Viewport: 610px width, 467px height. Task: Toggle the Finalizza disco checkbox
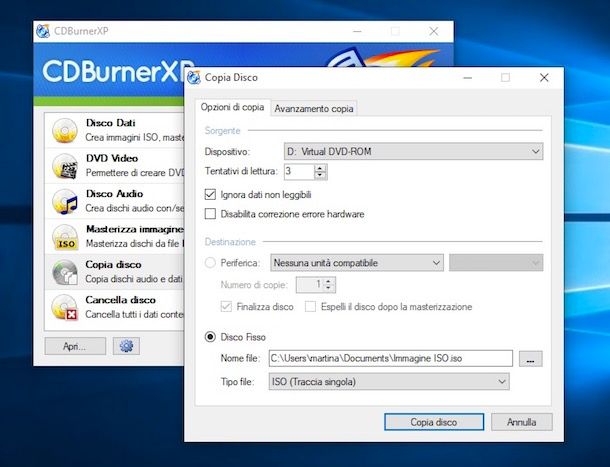[x=226, y=306]
